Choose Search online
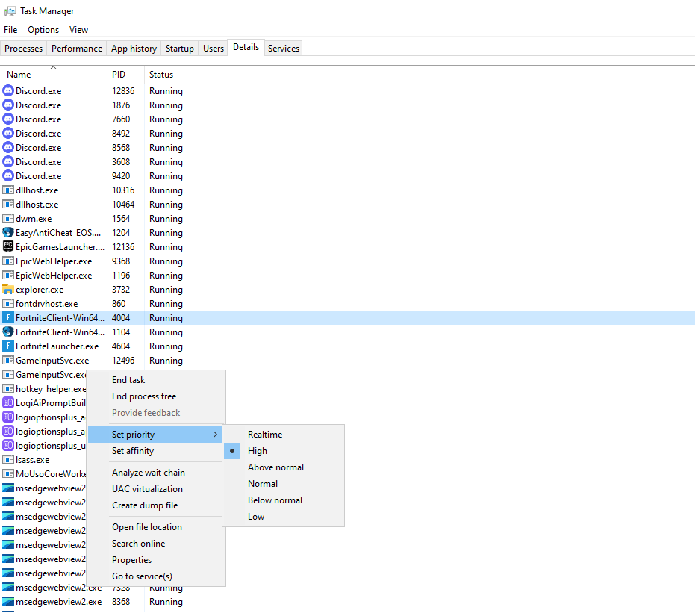The height and width of the screenshot is (616, 695). [x=157, y=544]
